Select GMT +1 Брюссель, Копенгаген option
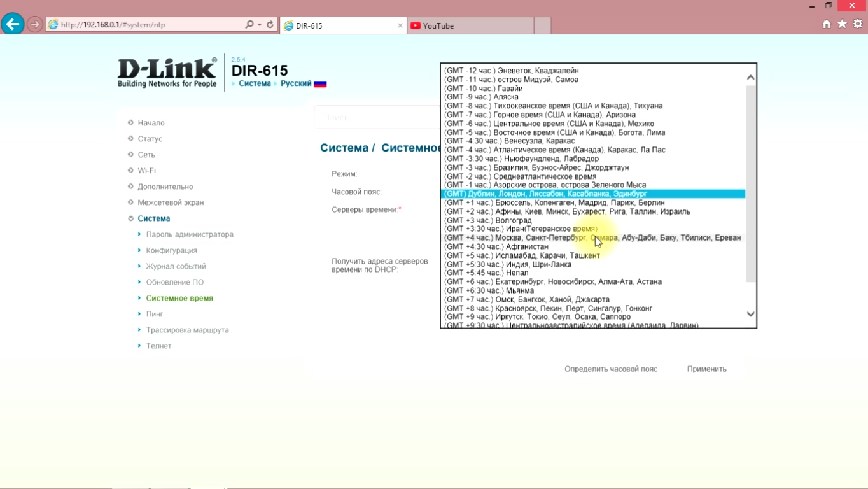The image size is (868, 489). 593,202
